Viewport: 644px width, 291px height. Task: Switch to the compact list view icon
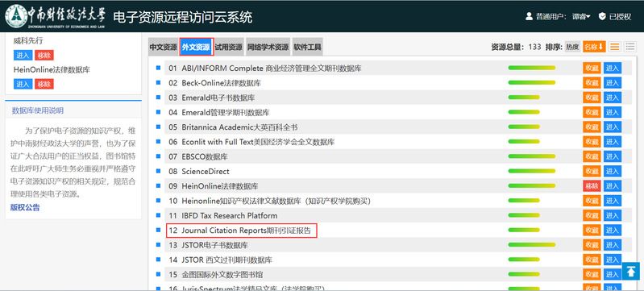point(630,47)
